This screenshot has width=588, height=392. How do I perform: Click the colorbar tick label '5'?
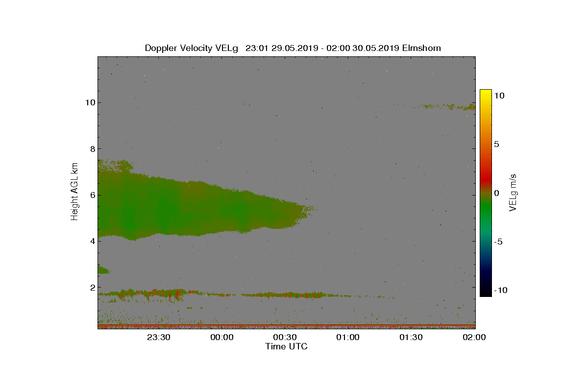[x=496, y=145]
